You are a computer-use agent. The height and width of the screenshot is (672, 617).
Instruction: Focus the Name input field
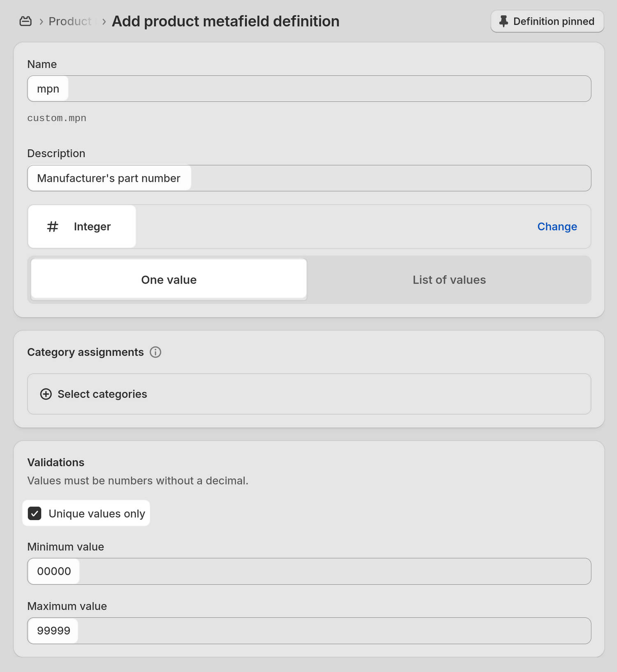click(x=308, y=88)
